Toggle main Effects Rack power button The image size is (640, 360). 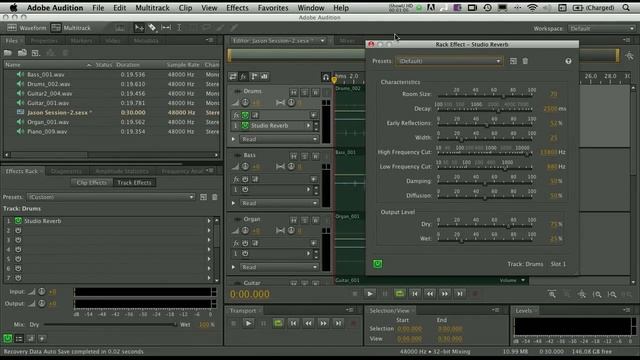8,338
